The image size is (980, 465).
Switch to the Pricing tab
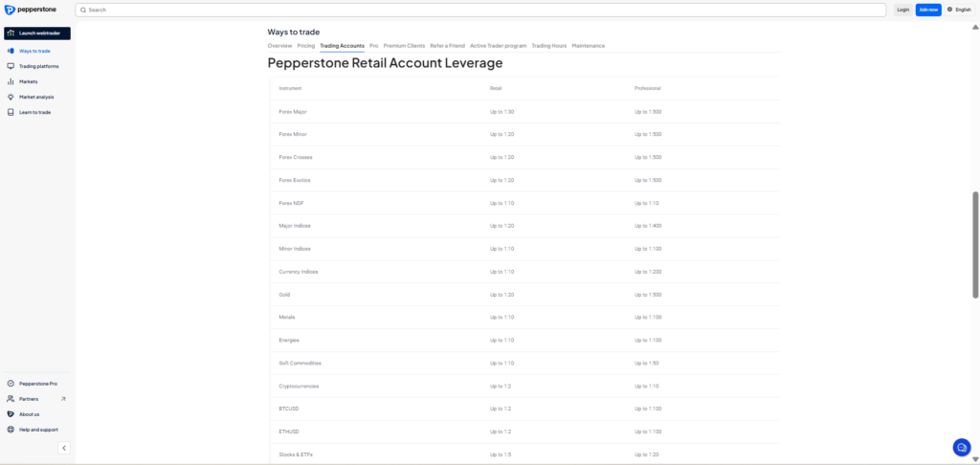pyautogui.click(x=305, y=46)
